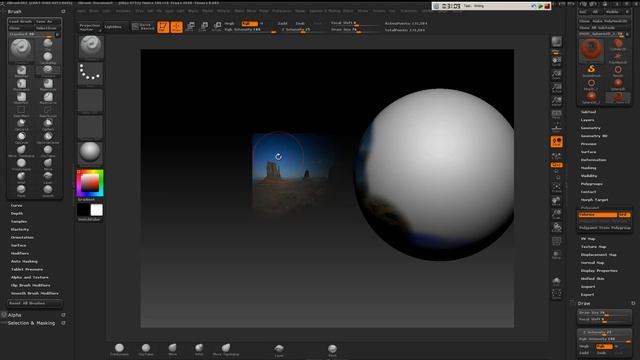Screen dimensions: 640x360
Task: Expand the Alpha palette header
Action: 14,315
